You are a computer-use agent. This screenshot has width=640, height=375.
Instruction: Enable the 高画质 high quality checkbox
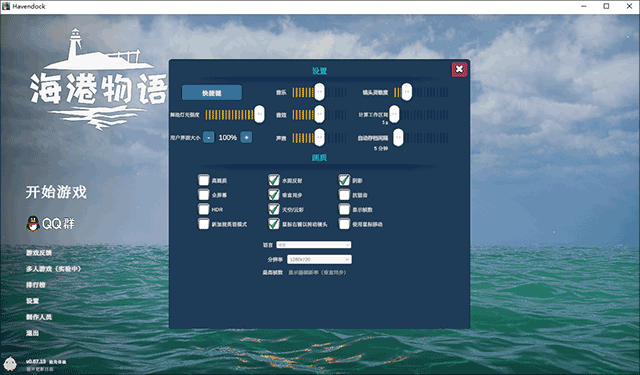[x=203, y=180]
